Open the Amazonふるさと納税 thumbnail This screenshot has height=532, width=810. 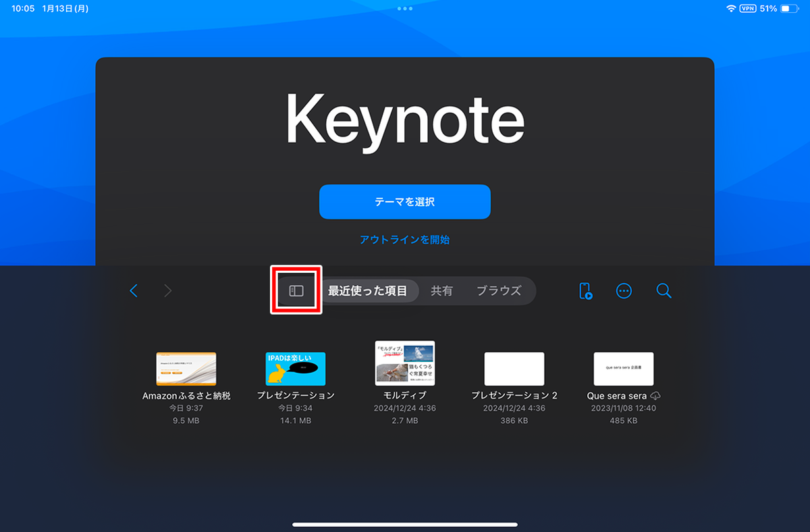point(186,369)
